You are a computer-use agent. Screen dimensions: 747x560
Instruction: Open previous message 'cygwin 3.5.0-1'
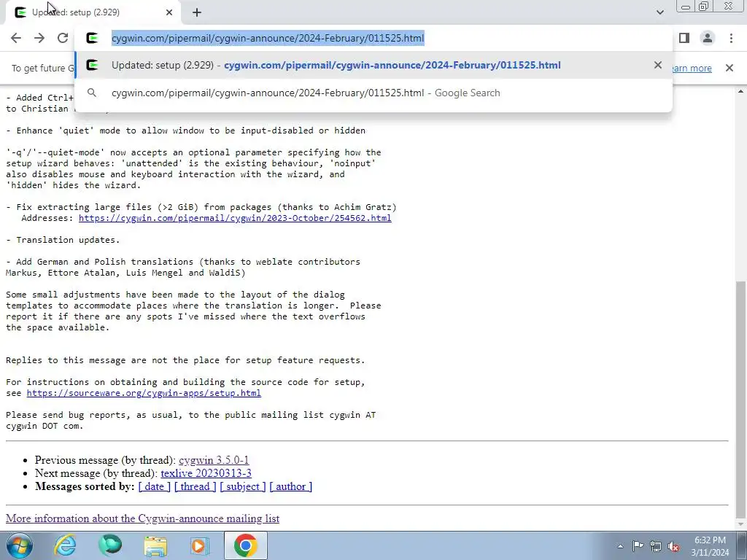(x=214, y=460)
